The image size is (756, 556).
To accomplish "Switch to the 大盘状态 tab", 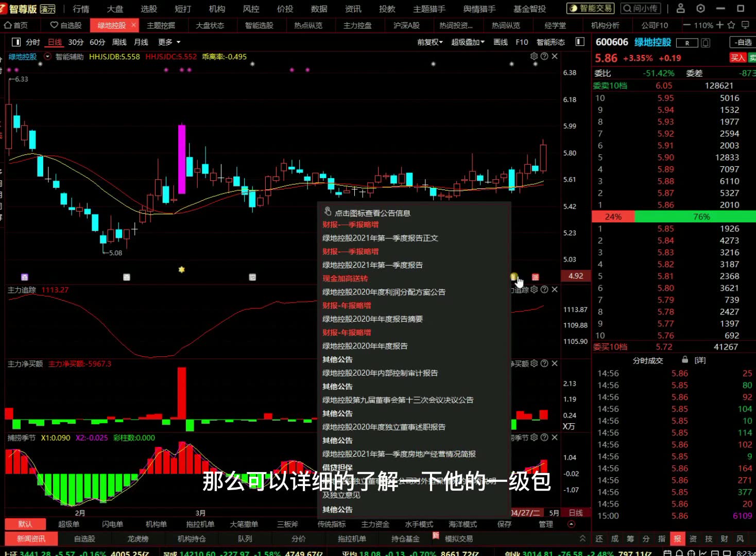I will click(x=210, y=25).
